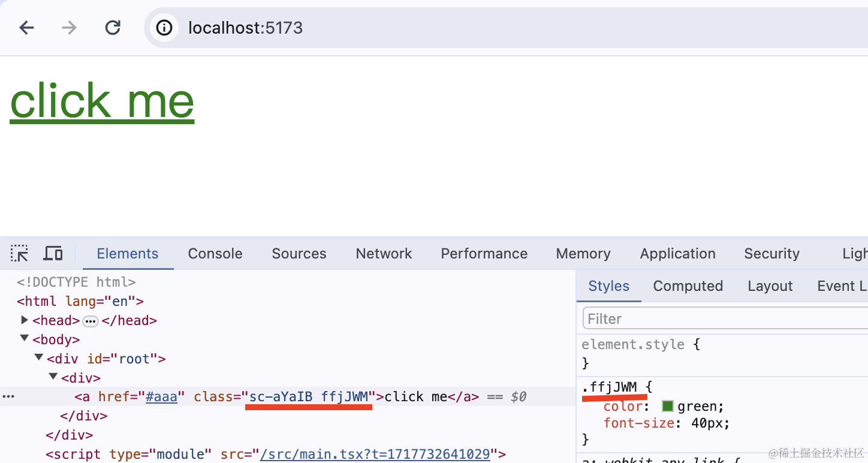The height and width of the screenshot is (463, 868).
Task: Focus the styles Filter input field
Action: (x=725, y=319)
